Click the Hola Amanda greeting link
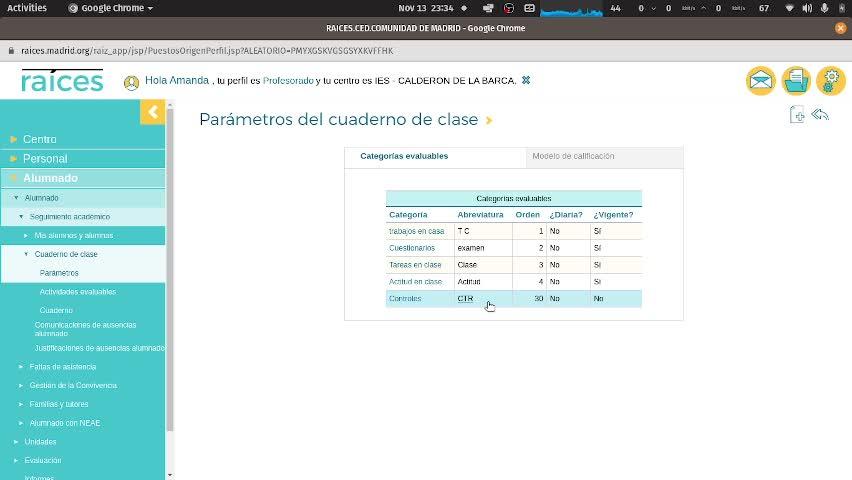Viewport: 852px width, 480px height. tap(177, 80)
